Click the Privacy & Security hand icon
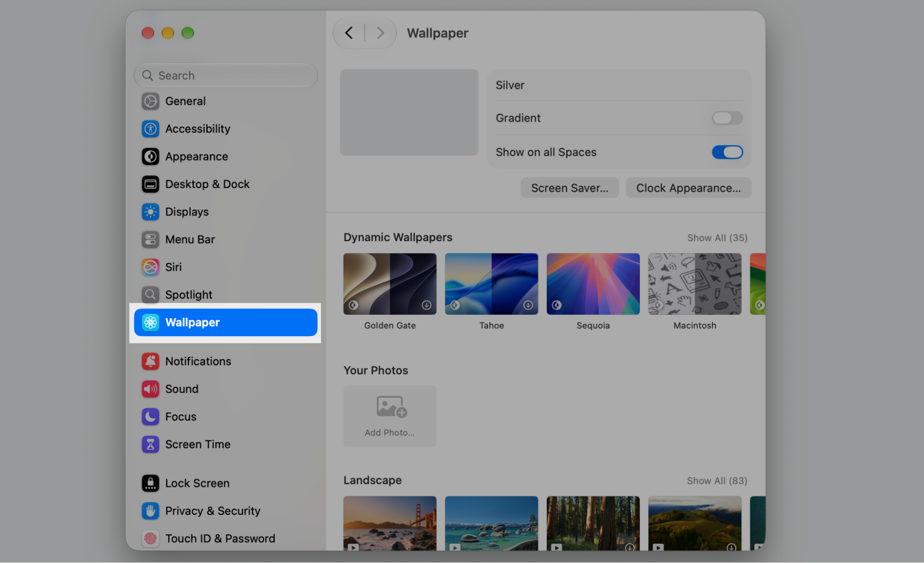The height and width of the screenshot is (563, 924). (150, 511)
